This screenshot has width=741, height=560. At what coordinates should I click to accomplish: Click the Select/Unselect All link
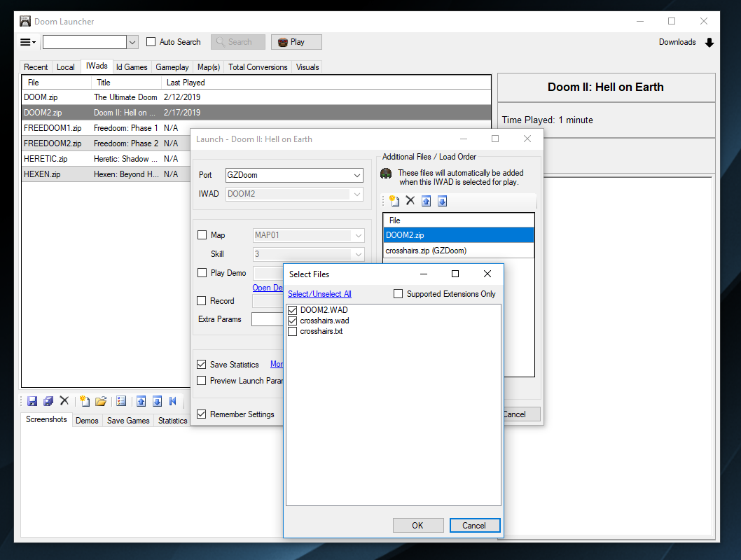click(319, 294)
